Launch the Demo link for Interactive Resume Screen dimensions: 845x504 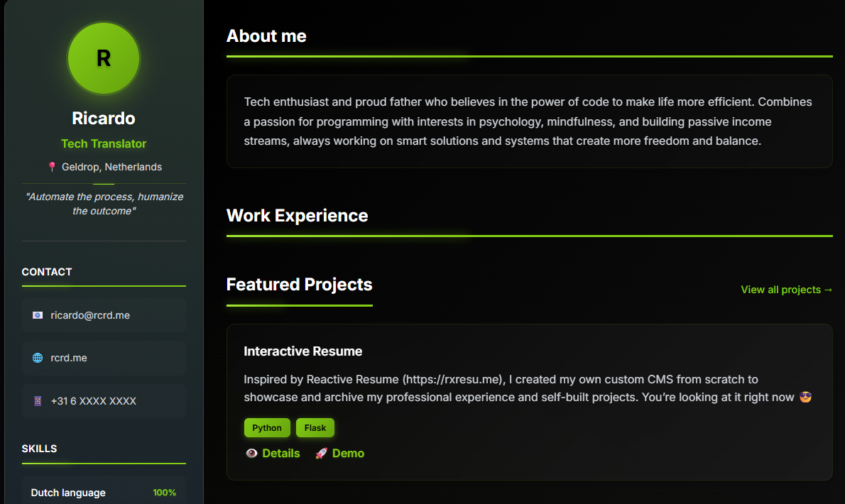(348, 453)
